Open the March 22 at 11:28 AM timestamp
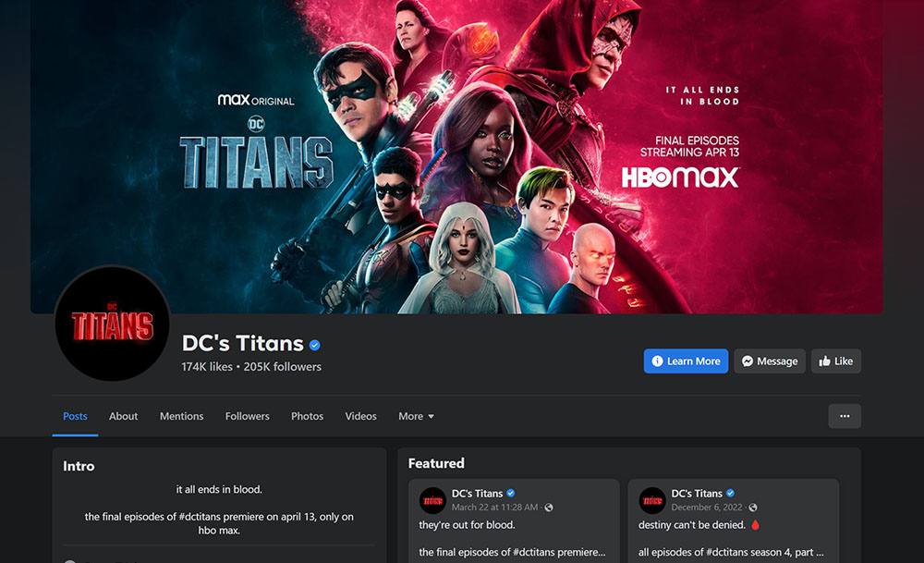Image resolution: width=924 pixels, height=563 pixels. [x=494, y=507]
